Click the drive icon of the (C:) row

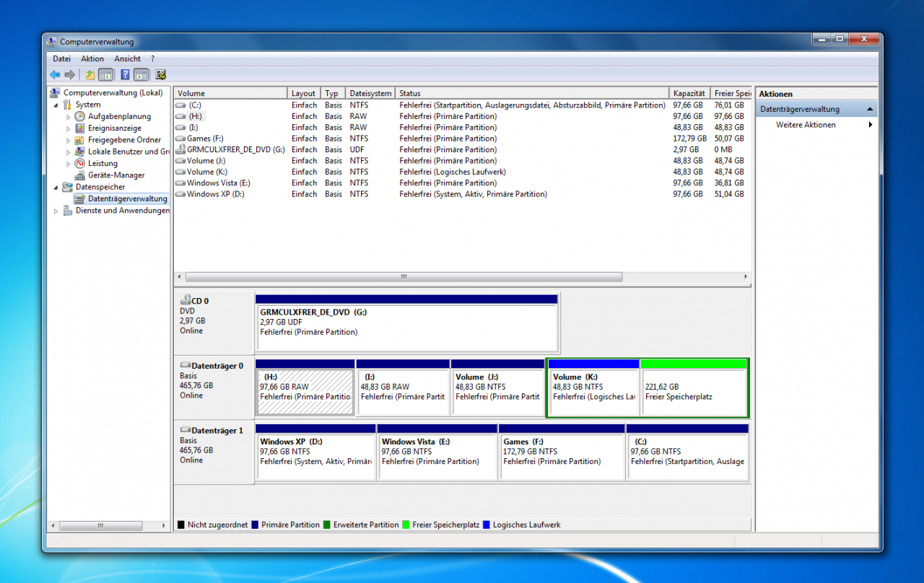click(x=180, y=105)
